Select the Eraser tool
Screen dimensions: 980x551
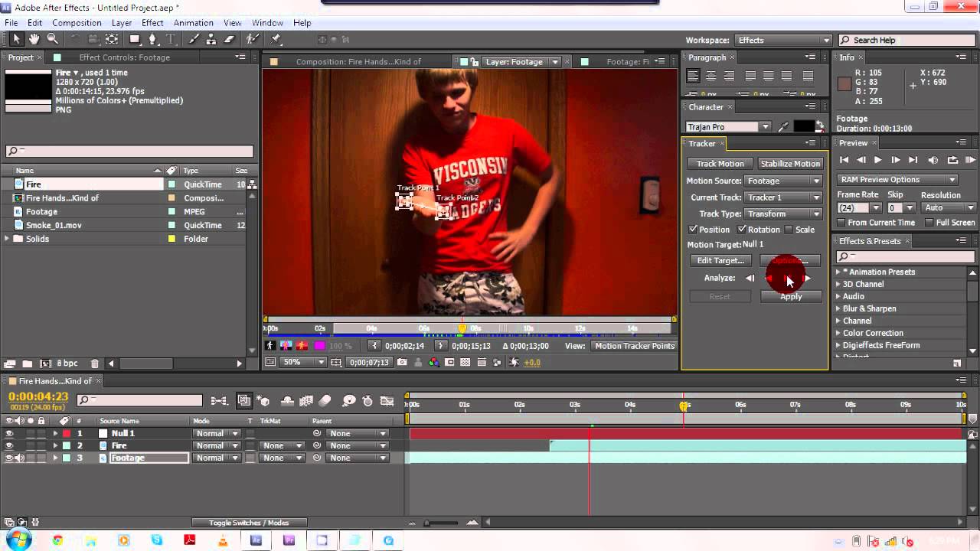click(x=229, y=39)
